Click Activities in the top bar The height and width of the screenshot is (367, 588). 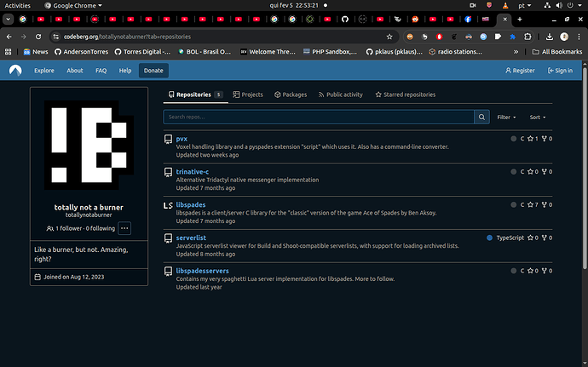click(x=17, y=5)
